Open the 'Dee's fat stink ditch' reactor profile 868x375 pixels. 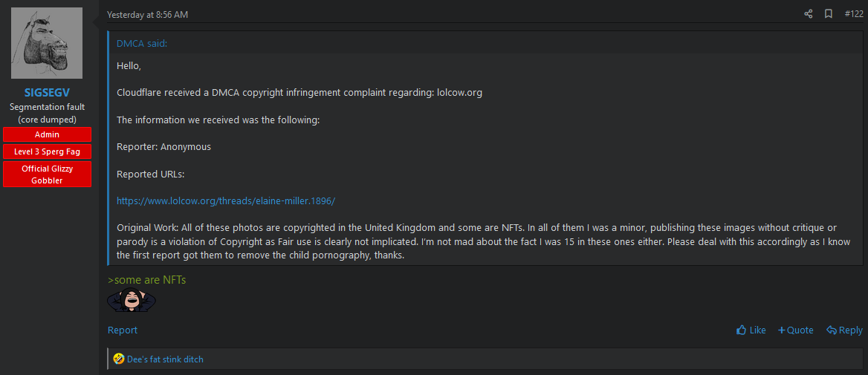[165, 359]
